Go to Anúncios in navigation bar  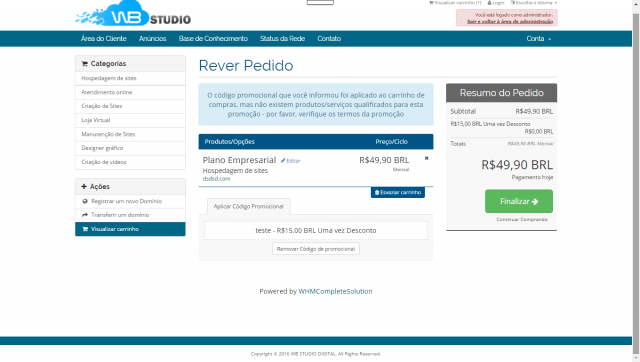coord(152,39)
